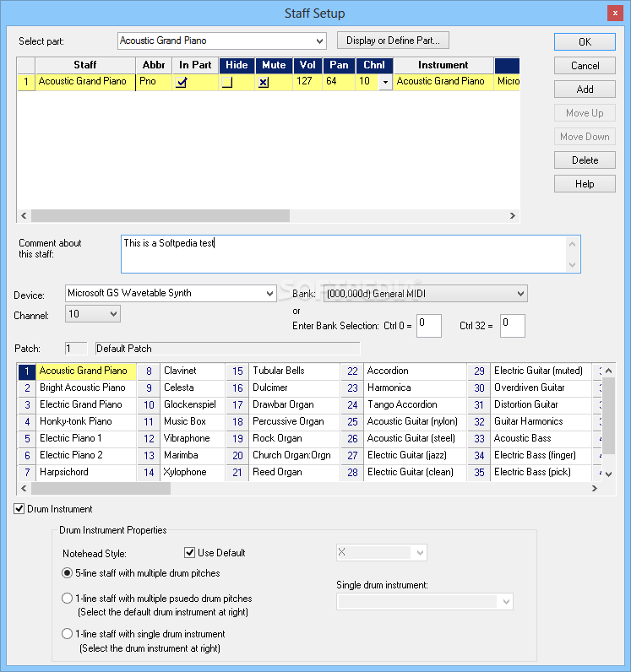Viewport: 631px width, 672px height.
Task: Click the Vol column header
Action: pos(307,65)
